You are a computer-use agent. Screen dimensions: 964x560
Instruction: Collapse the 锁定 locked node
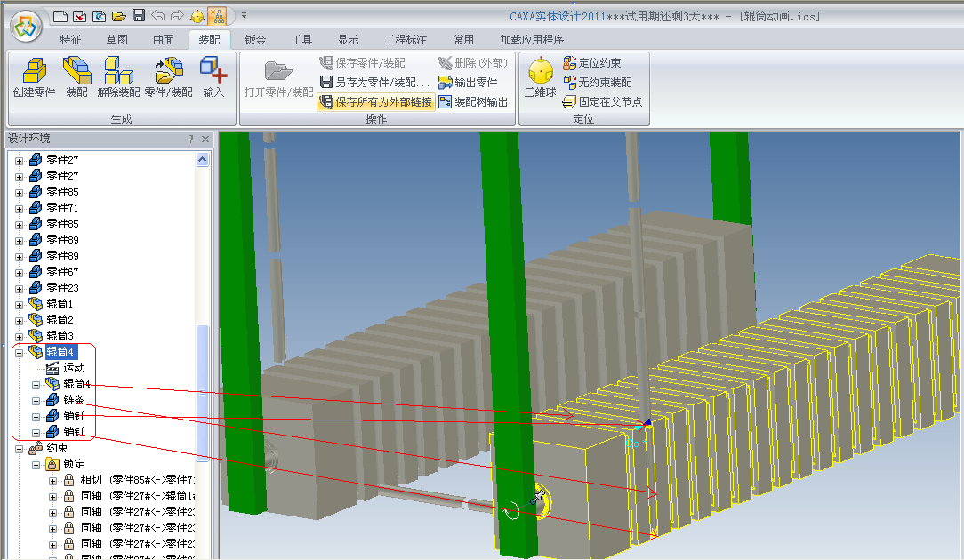36,465
